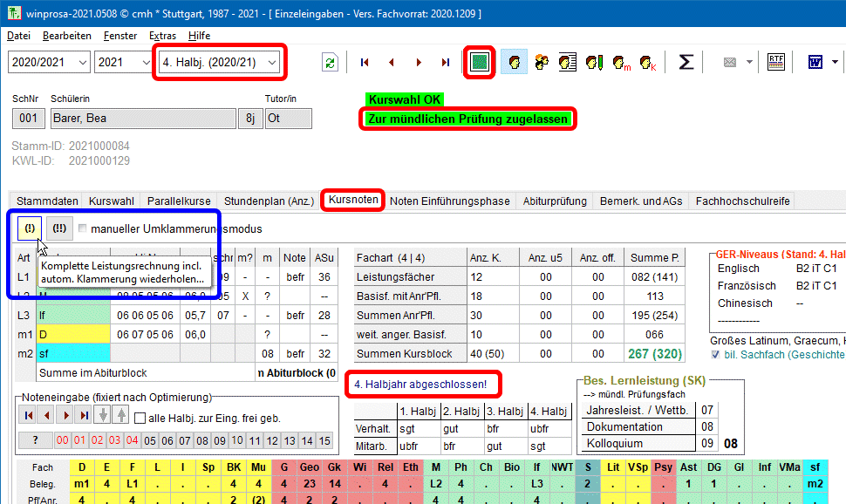The width and height of the screenshot is (846, 504).
Task: Go to last student record in toolbar
Action: pyautogui.click(x=446, y=63)
